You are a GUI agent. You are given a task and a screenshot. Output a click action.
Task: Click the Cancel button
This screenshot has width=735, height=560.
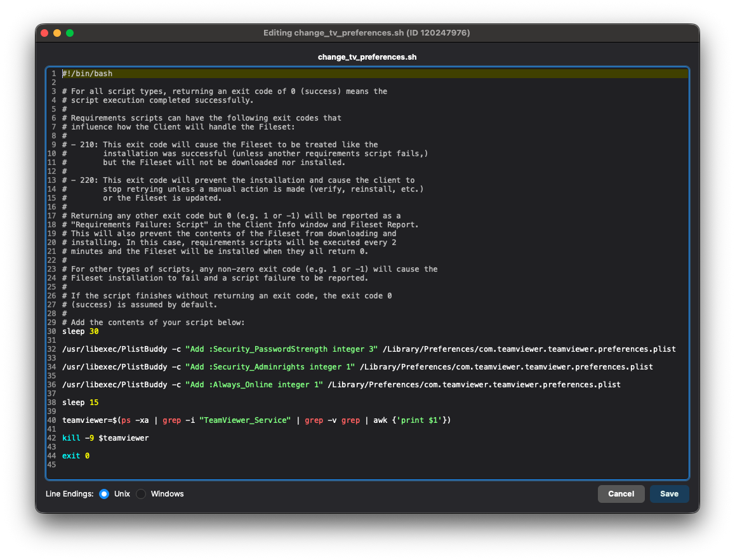point(621,494)
